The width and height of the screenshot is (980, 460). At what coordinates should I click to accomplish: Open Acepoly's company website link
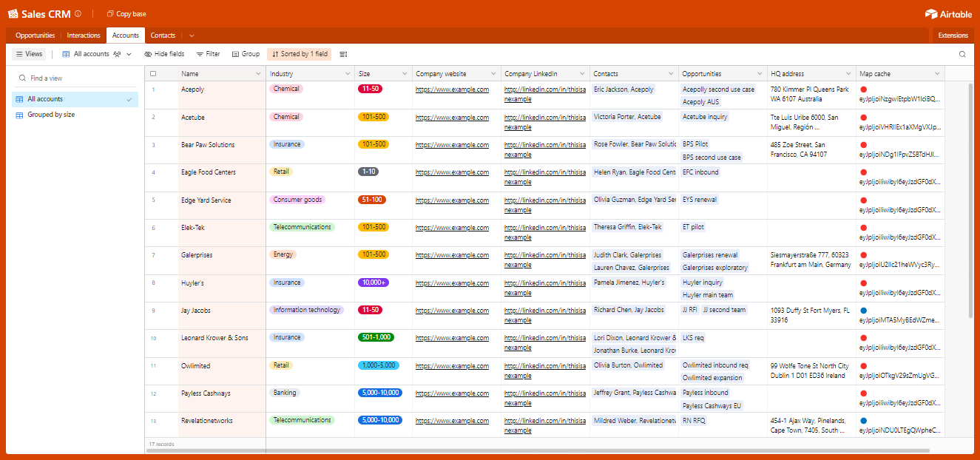[x=452, y=89]
